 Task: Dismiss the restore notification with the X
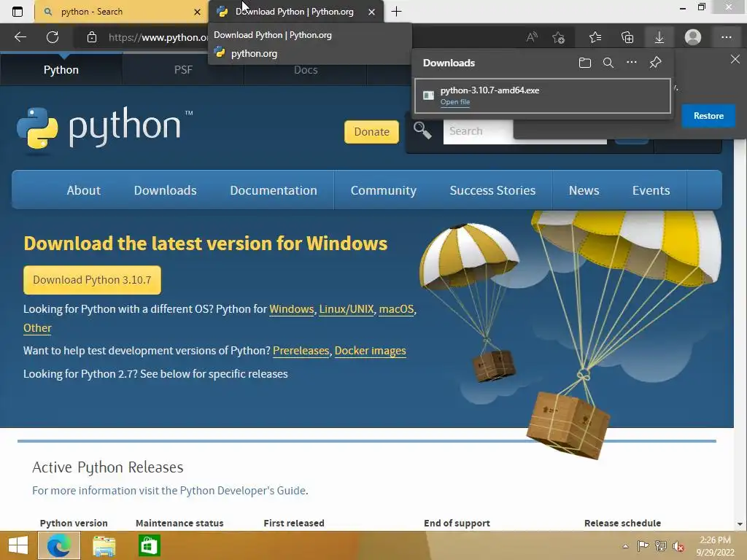(x=735, y=59)
